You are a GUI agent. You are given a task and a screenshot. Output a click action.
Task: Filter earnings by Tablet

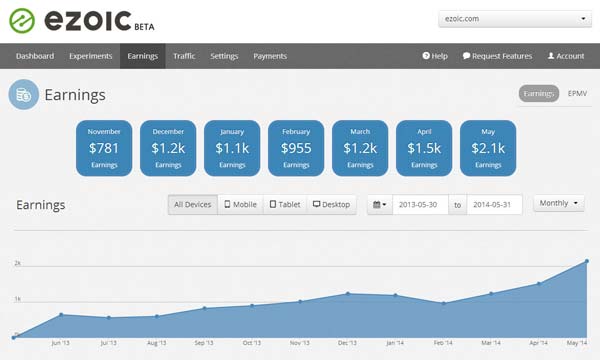pyautogui.click(x=285, y=205)
